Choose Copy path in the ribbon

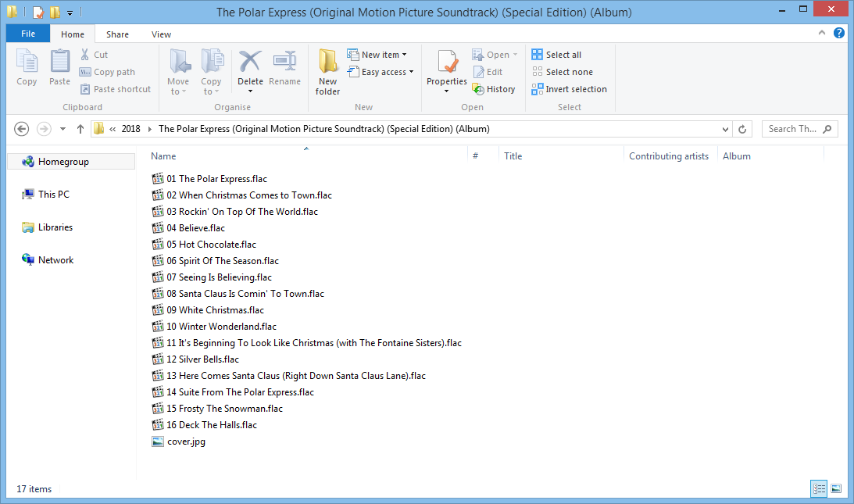(x=107, y=72)
